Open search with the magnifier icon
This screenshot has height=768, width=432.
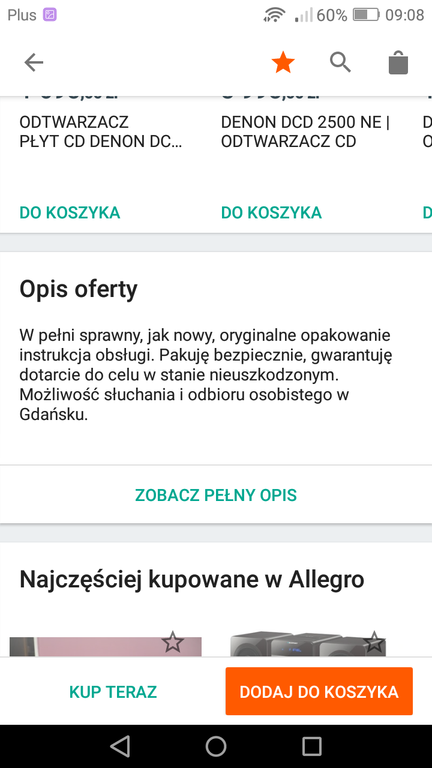click(340, 63)
